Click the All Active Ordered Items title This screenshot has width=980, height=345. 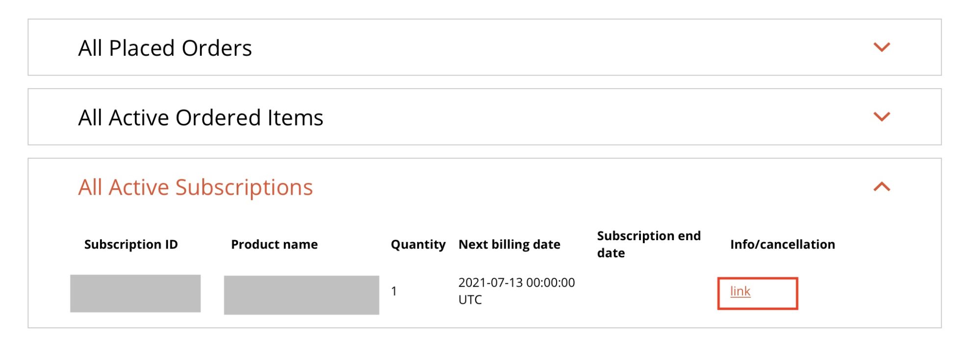click(x=200, y=118)
